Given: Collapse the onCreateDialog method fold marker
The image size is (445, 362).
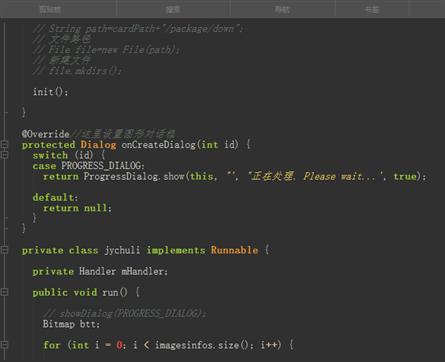Looking at the screenshot, I should (4, 144).
